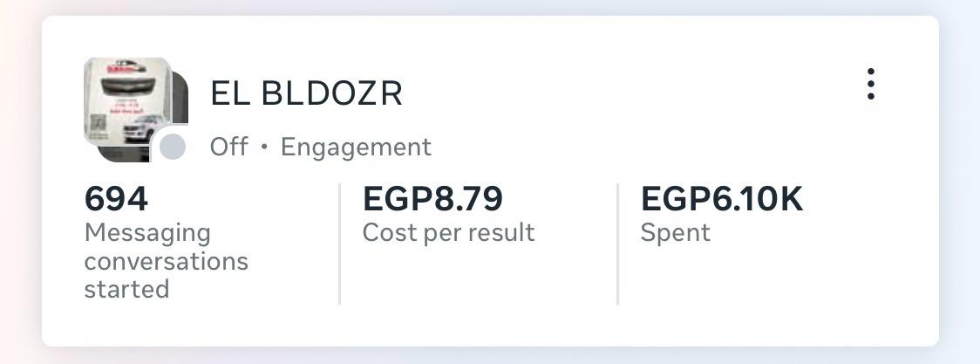Click the divider between results and cost
Image resolution: width=980 pixels, height=364 pixels.
[339, 244]
